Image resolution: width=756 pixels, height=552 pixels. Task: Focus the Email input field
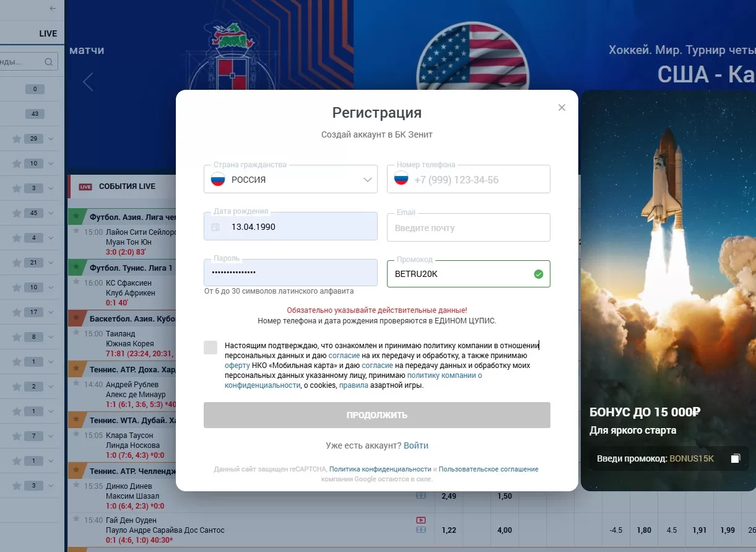[469, 227]
